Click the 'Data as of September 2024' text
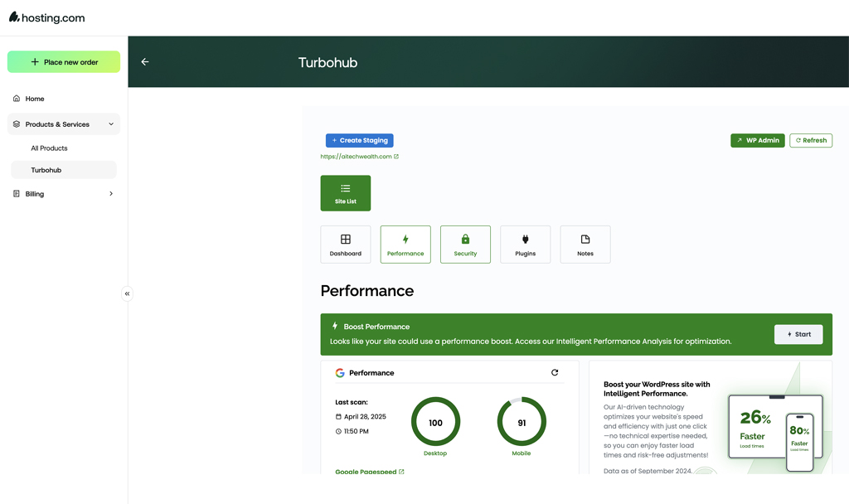Screen dimensions: 849x504 pyautogui.click(x=648, y=471)
